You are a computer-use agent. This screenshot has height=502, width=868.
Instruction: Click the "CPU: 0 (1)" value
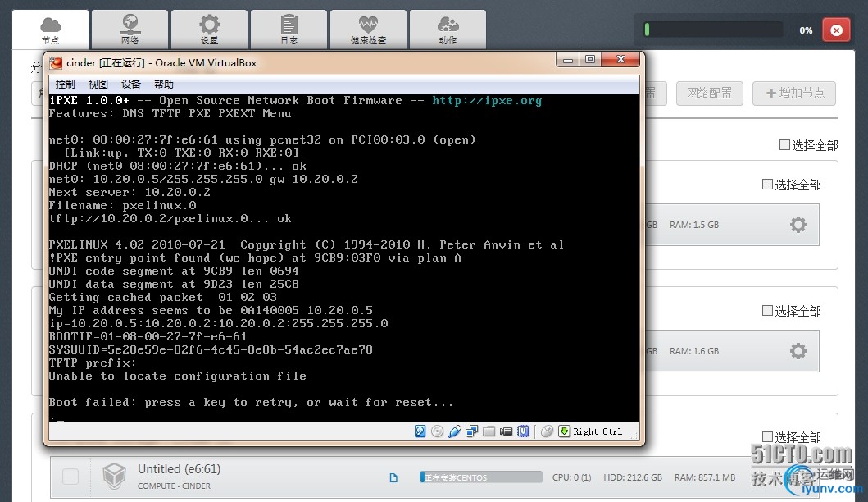click(x=572, y=477)
